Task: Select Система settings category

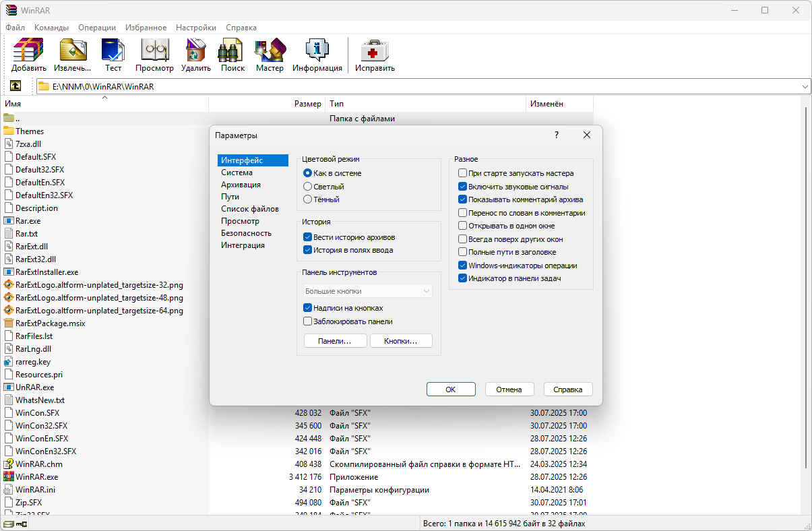Action: pyautogui.click(x=237, y=173)
